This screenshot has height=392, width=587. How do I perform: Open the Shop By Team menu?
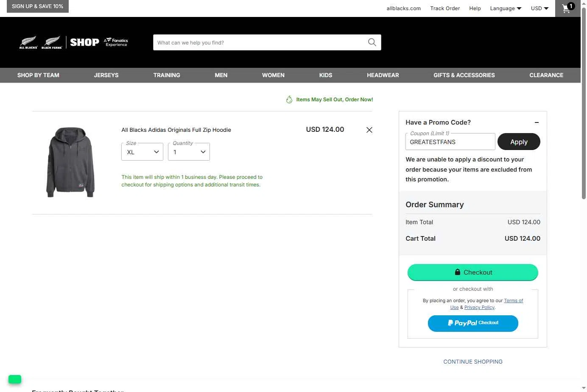(x=38, y=75)
